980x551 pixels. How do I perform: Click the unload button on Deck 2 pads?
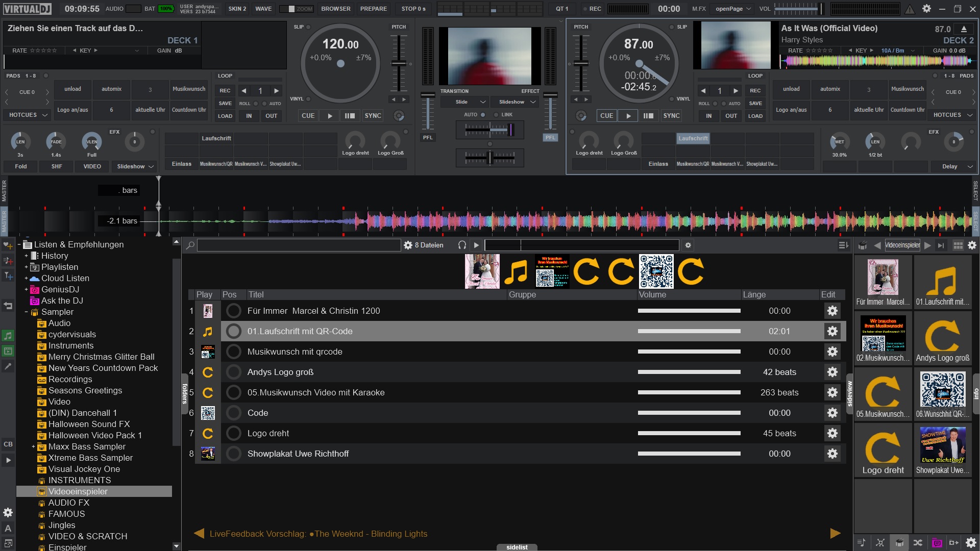pos(791,89)
